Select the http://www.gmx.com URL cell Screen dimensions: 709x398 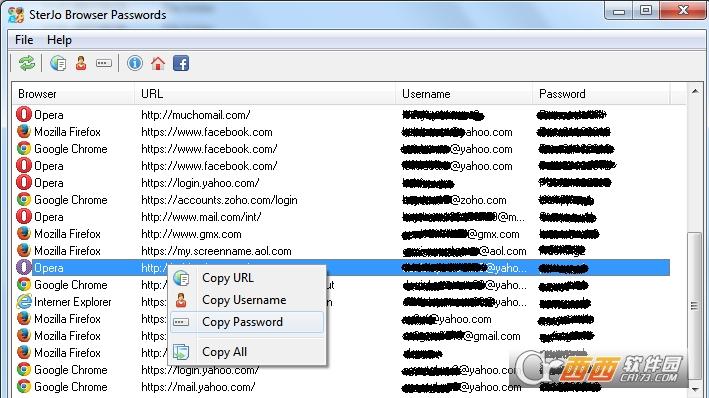pos(191,234)
